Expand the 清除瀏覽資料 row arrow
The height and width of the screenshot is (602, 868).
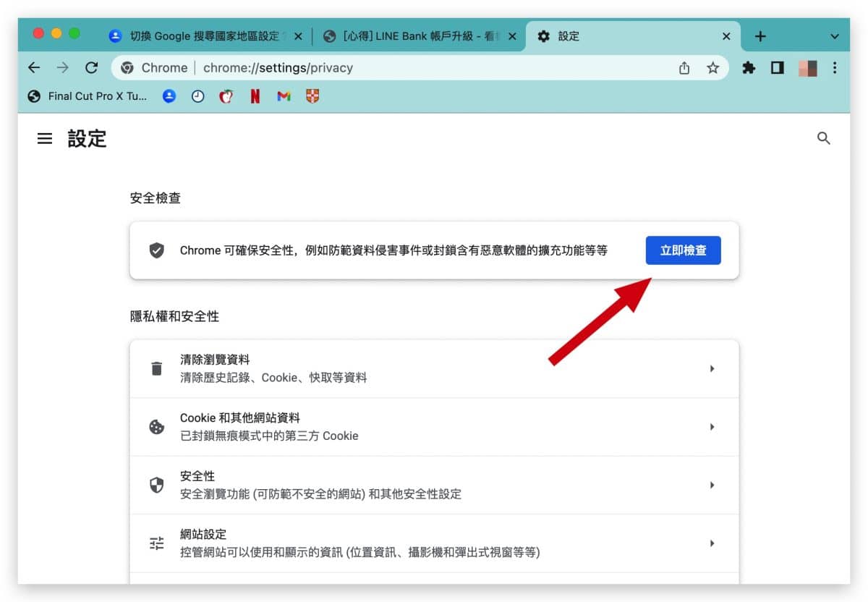[x=712, y=368]
